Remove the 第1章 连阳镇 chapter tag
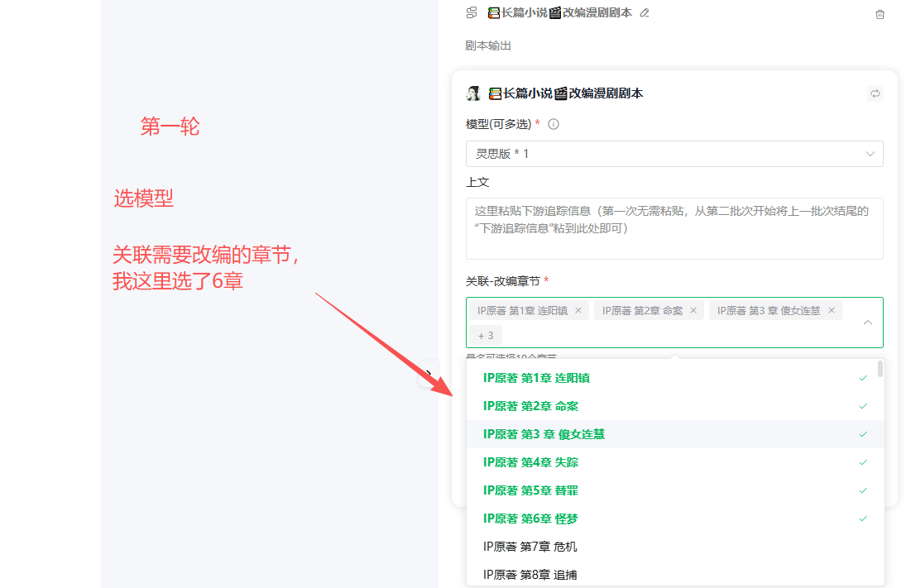Viewport: 906px width, 588px height. (x=578, y=311)
